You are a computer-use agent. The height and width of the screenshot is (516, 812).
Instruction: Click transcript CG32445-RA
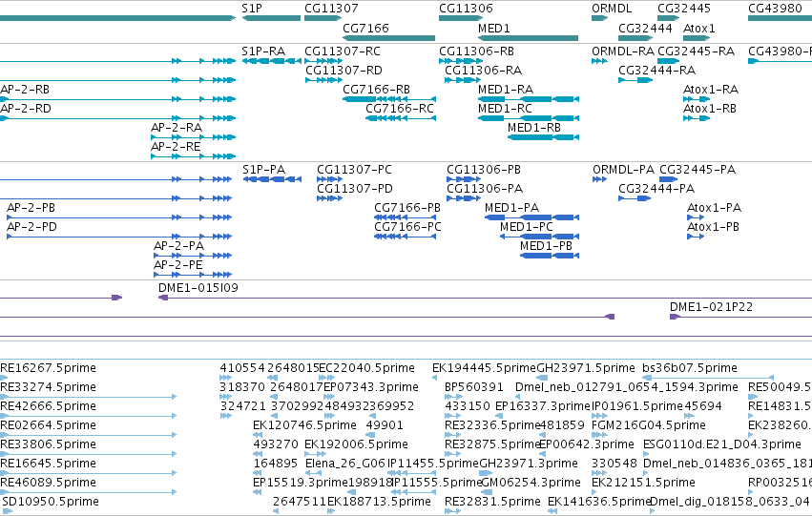point(696,52)
